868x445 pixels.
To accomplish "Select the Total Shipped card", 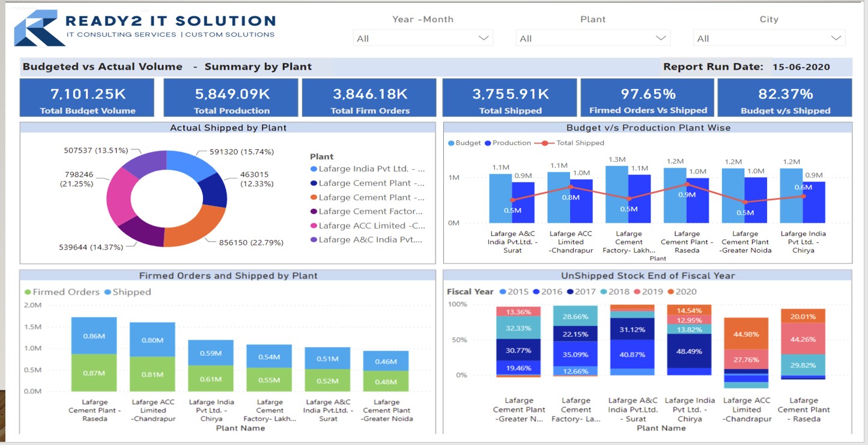I will click(510, 98).
